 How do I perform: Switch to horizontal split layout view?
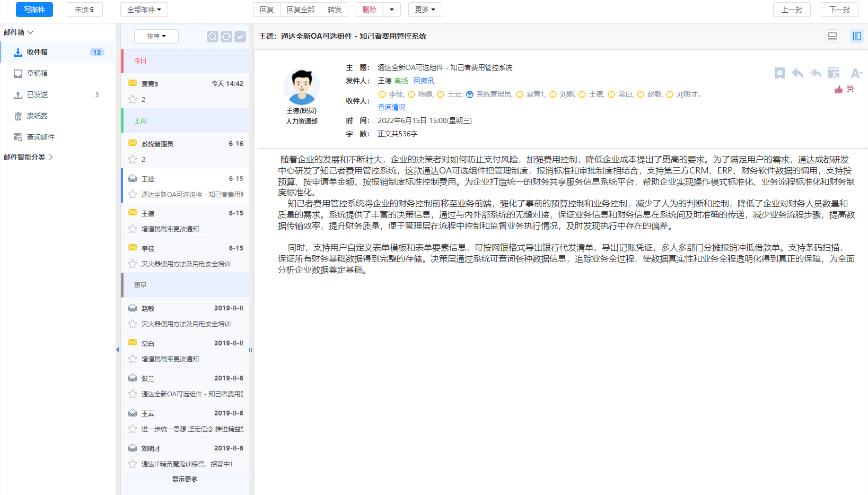coord(832,36)
